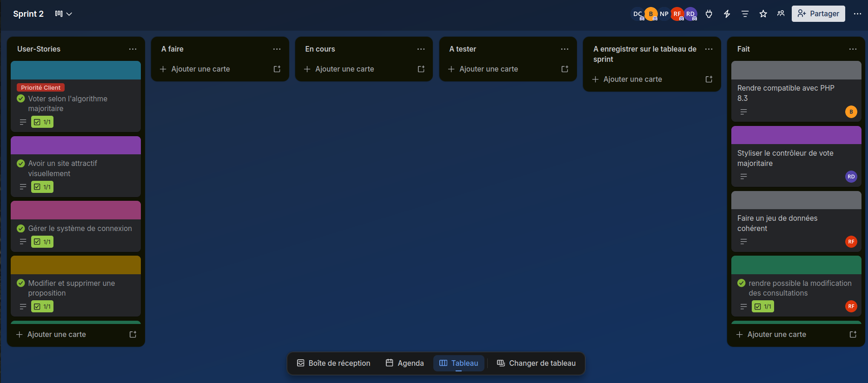
Task: Switch to Agenda view
Action: pos(405,363)
